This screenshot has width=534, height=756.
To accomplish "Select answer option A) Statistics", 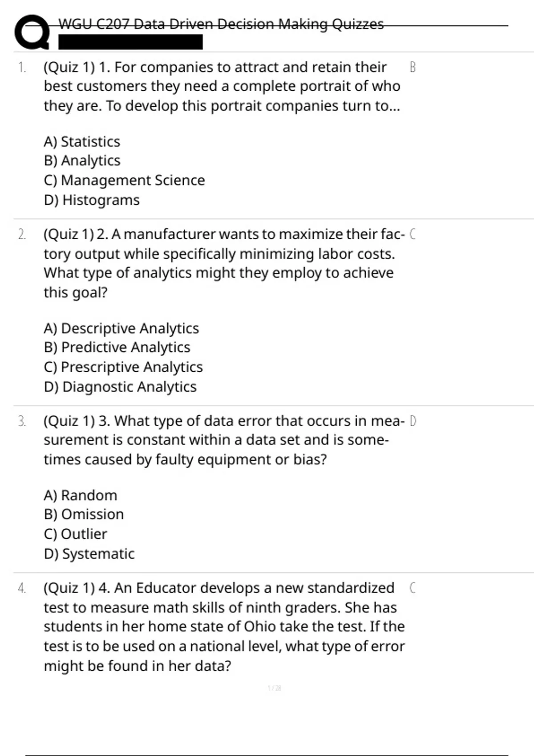I will [x=82, y=141].
